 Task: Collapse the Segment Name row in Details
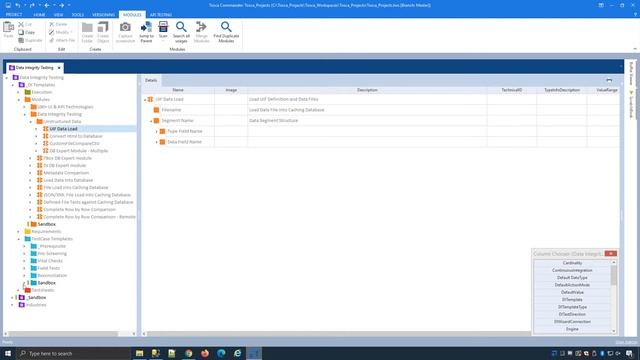coord(151,121)
